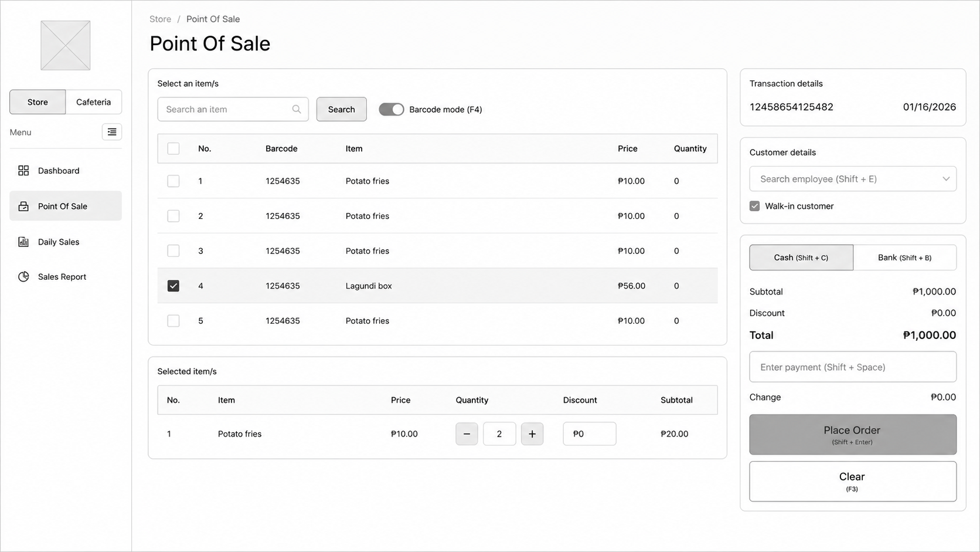This screenshot has width=980, height=552.
Task: Click Point Of Sale in the breadcrumb
Action: click(213, 19)
